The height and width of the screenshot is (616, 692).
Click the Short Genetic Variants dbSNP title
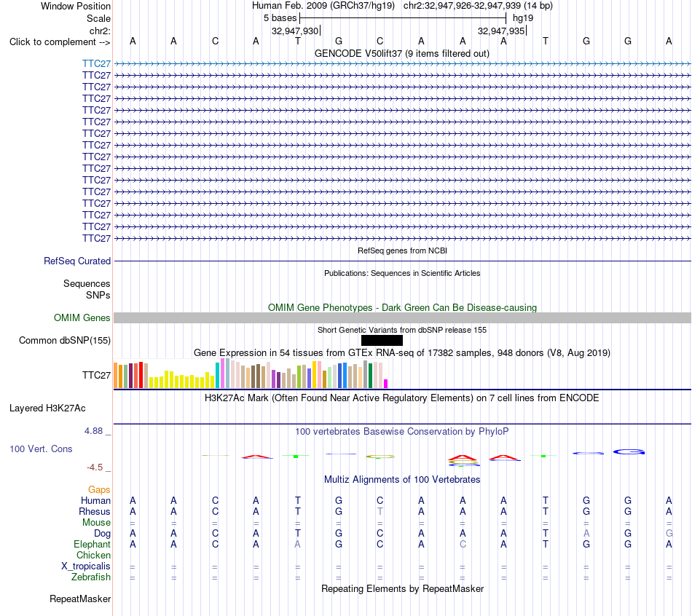(x=401, y=330)
